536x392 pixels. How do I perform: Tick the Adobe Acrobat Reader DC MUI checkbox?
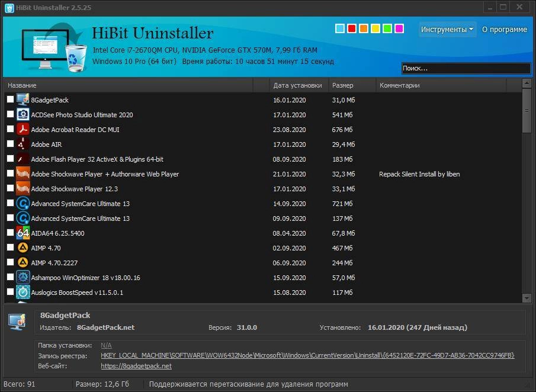[10, 129]
